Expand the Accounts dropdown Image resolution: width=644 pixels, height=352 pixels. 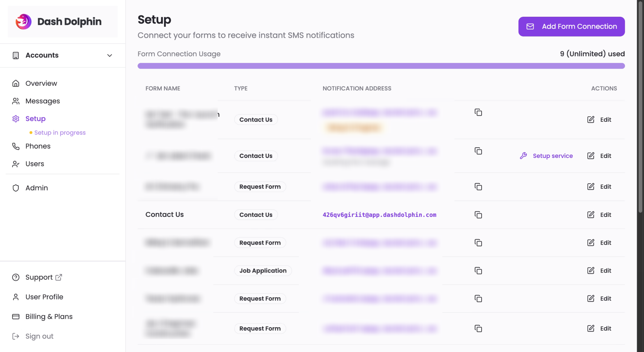pyautogui.click(x=63, y=55)
